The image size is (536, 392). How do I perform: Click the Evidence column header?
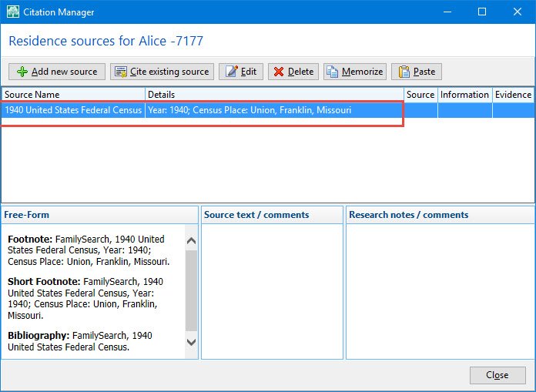coord(513,95)
